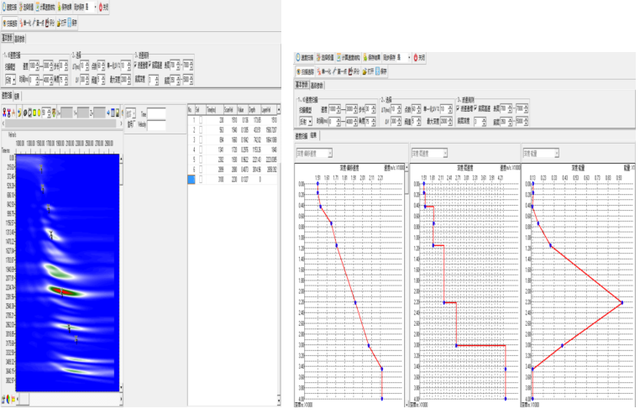This screenshot has width=640, height=414.
Task: Toggle first checkbox in left window's group 3 settings
Action: [136, 65]
